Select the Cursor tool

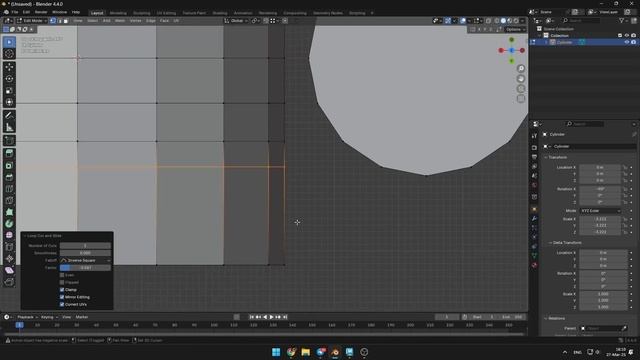point(9,54)
